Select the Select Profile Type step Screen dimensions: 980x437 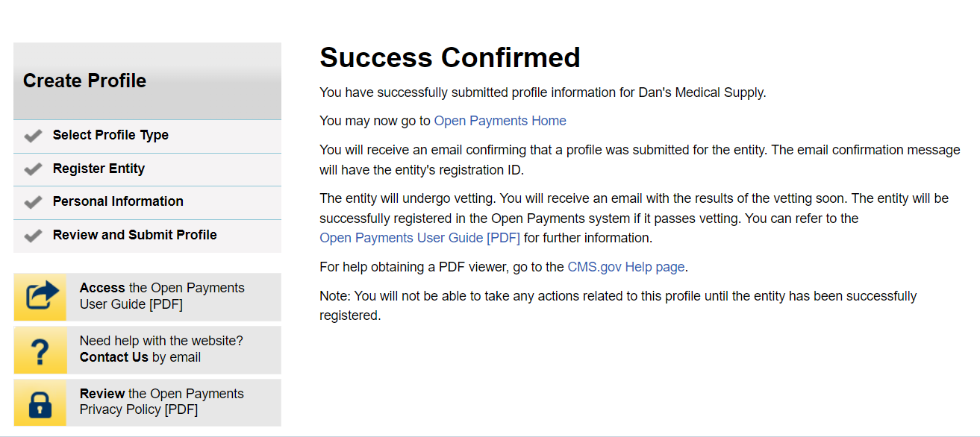point(110,135)
